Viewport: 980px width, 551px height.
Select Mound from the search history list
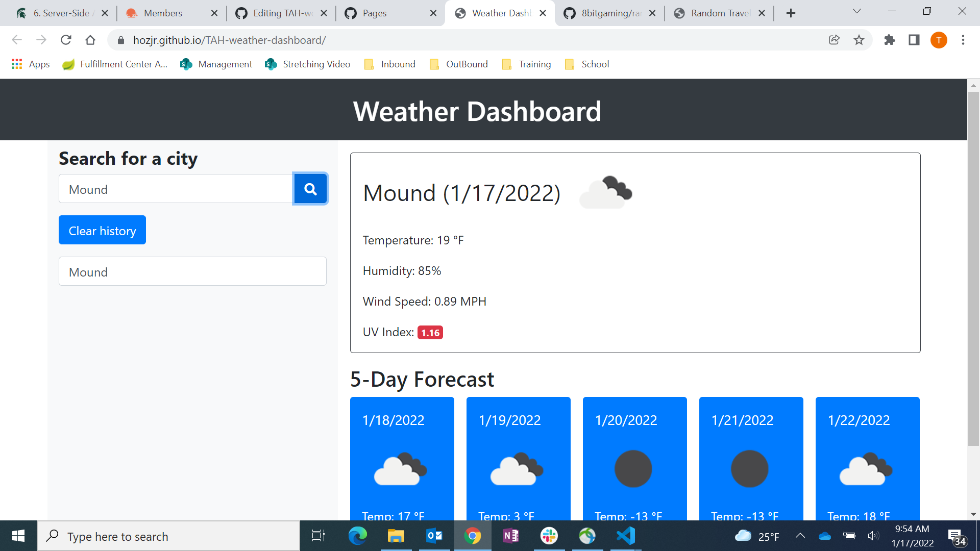pyautogui.click(x=192, y=271)
